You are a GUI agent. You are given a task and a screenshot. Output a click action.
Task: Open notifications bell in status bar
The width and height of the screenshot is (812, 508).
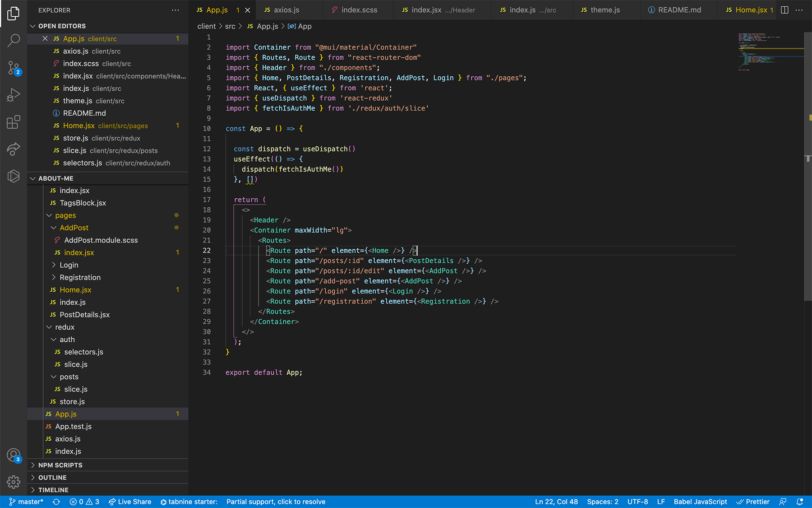point(800,502)
